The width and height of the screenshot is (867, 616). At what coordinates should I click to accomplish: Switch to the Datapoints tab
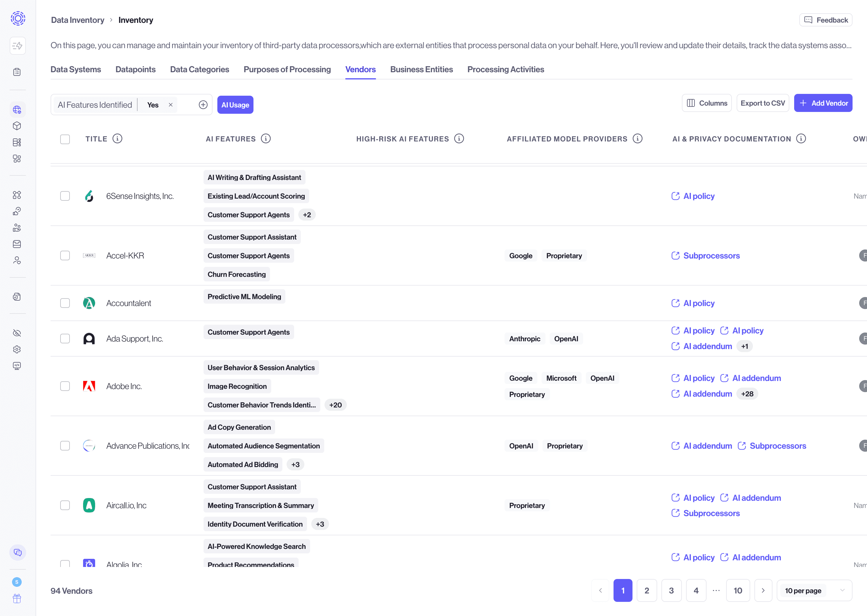pos(135,70)
